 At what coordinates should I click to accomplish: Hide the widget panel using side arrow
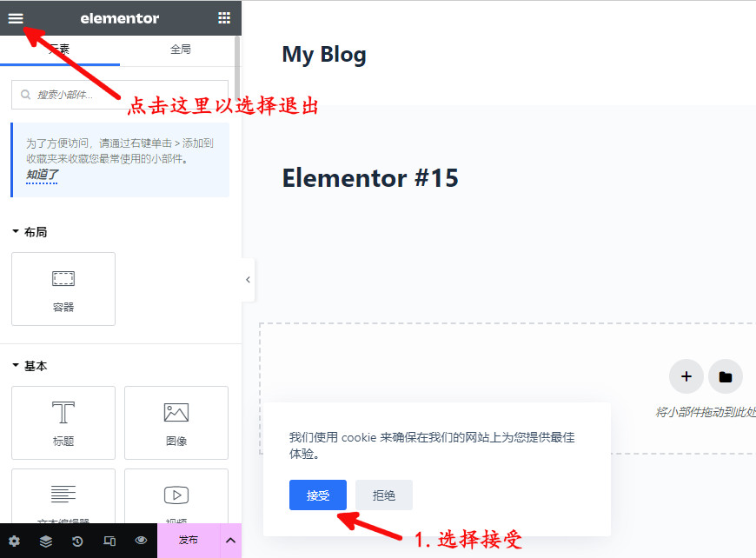[x=248, y=280]
